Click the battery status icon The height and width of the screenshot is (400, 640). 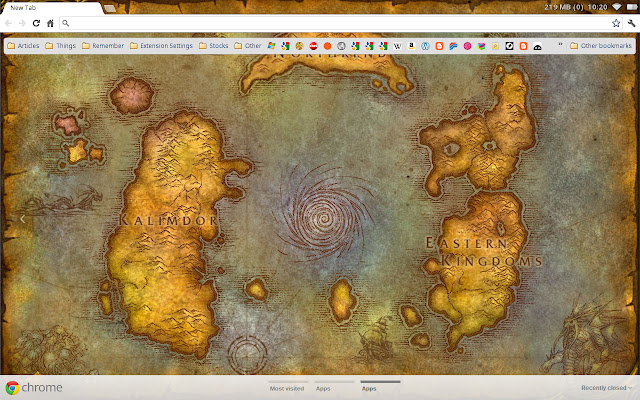click(x=632, y=7)
